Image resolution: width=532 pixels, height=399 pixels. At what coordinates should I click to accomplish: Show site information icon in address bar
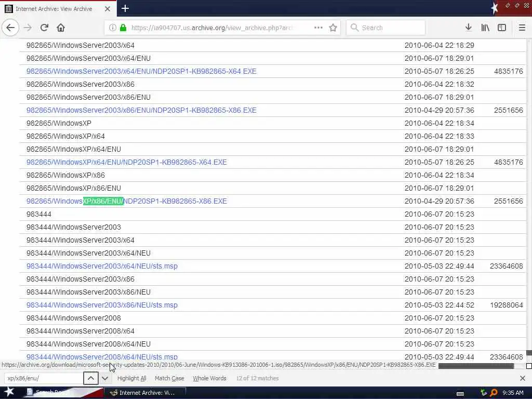(x=112, y=28)
